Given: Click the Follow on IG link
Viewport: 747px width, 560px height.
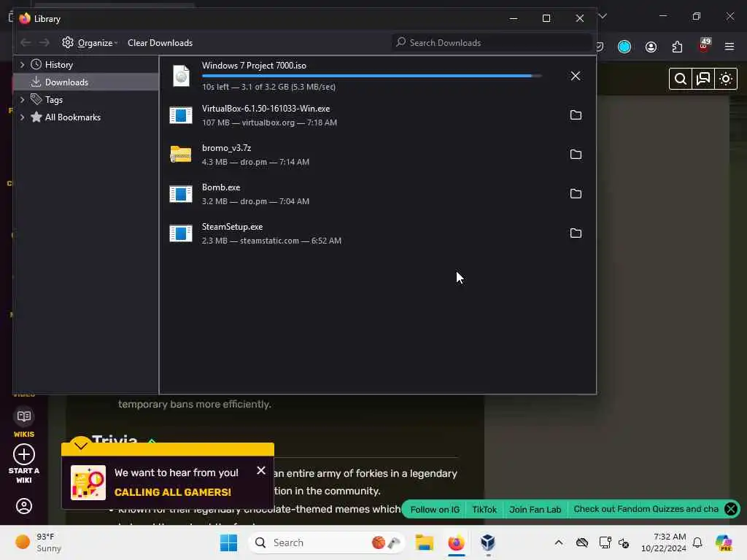Looking at the screenshot, I should click(x=435, y=510).
